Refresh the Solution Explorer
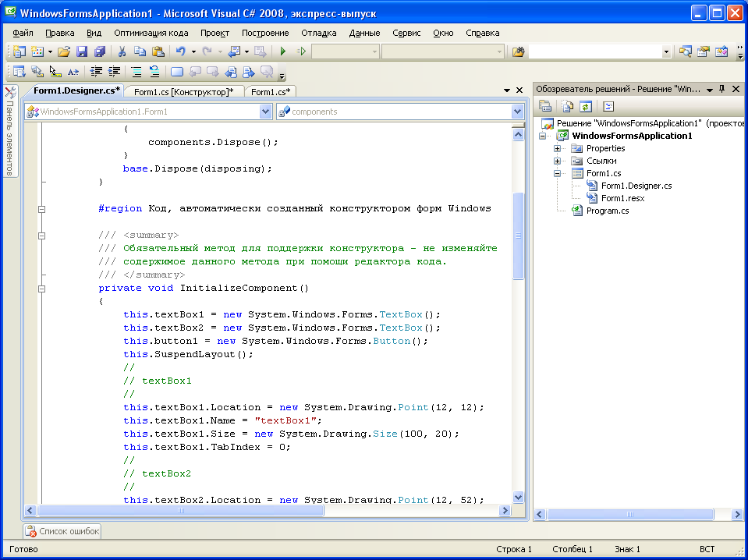This screenshot has height=560, width=748. coord(585,106)
